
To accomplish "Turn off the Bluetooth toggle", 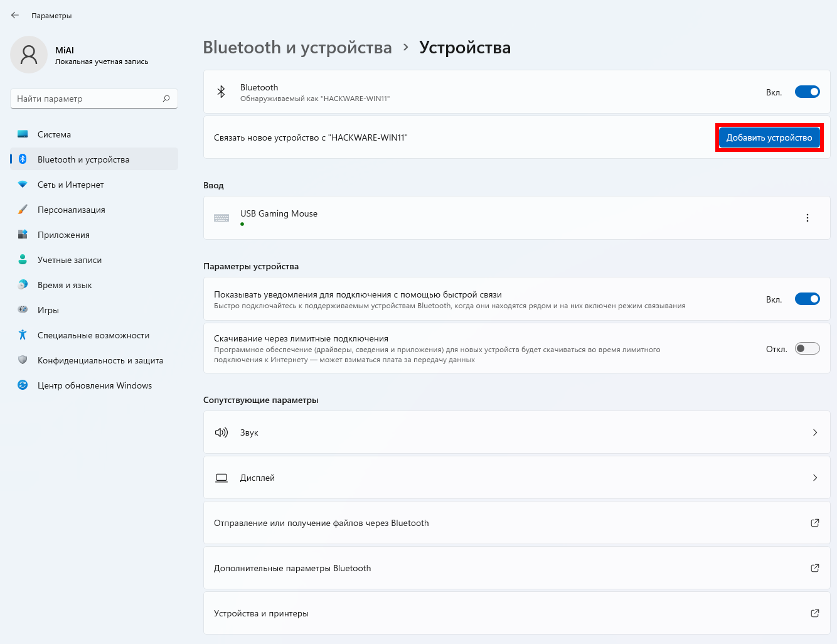I will 808,92.
